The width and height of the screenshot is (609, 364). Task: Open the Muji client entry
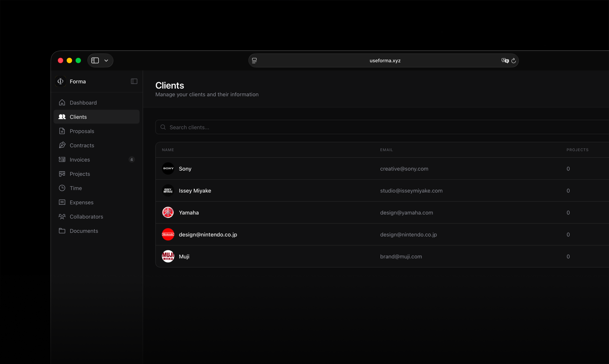click(184, 256)
